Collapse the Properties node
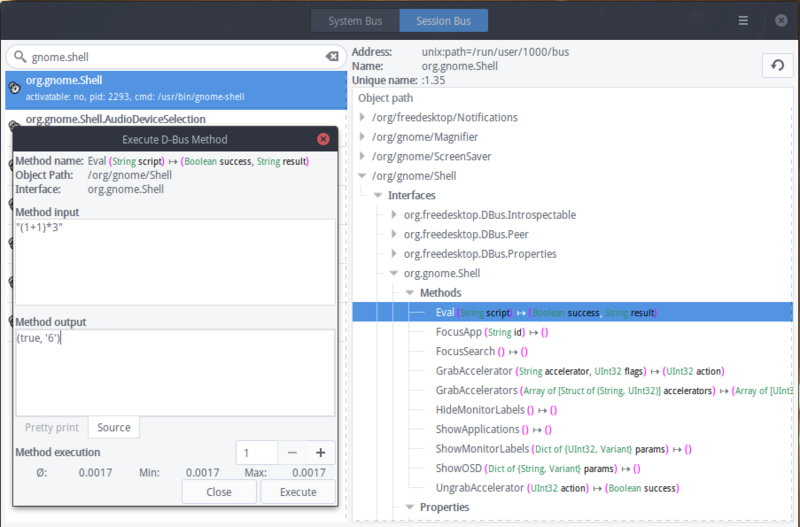 pos(410,507)
